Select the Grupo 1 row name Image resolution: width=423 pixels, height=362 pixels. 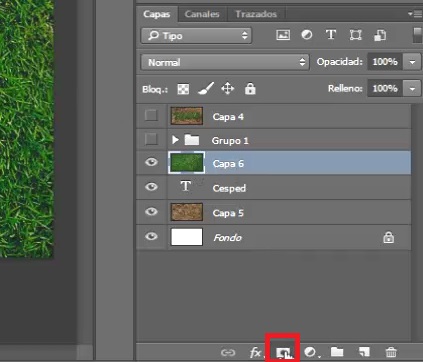click(x=230, y=141)
